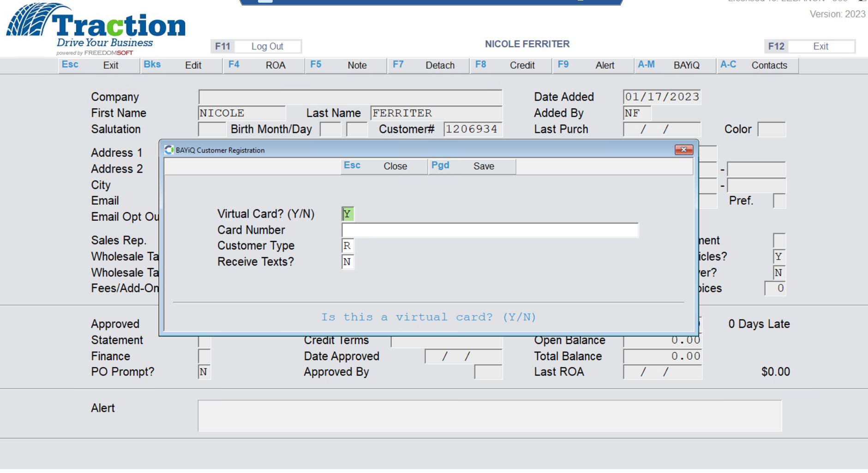Click the Total Balance field
The image size is (868, 473).
(663, 356)
